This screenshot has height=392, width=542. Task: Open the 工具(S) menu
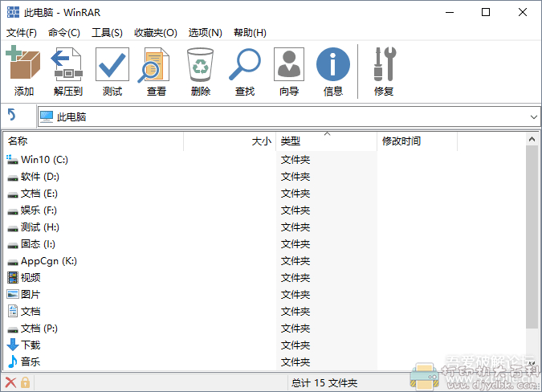pyautogui.click(x=107, y=33)
